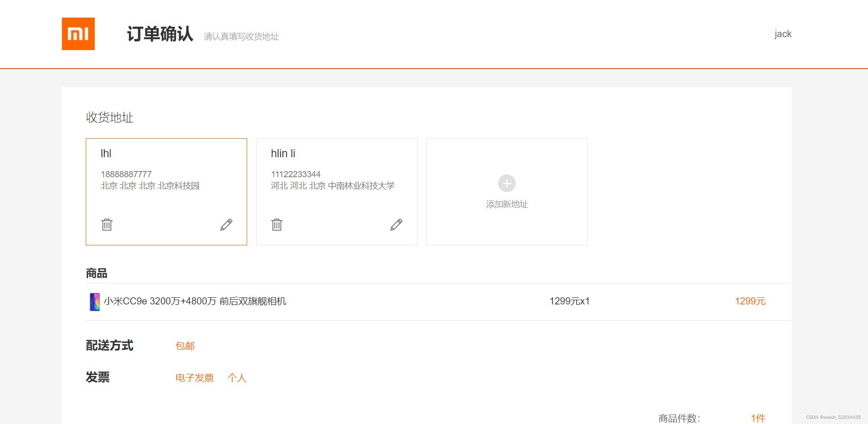Screen dimensions: 868x424
Task: Click the 订单确认 page title
Action: click(x=160, y=34)
